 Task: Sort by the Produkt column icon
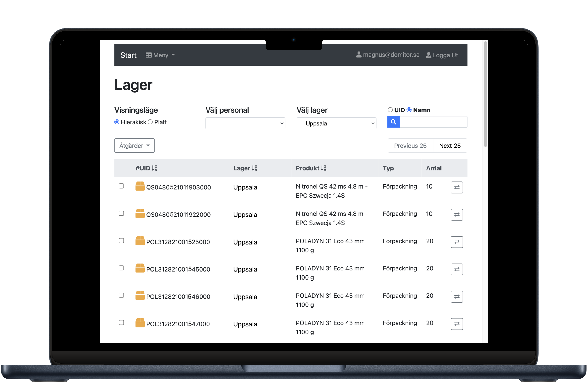pos(323,168)
